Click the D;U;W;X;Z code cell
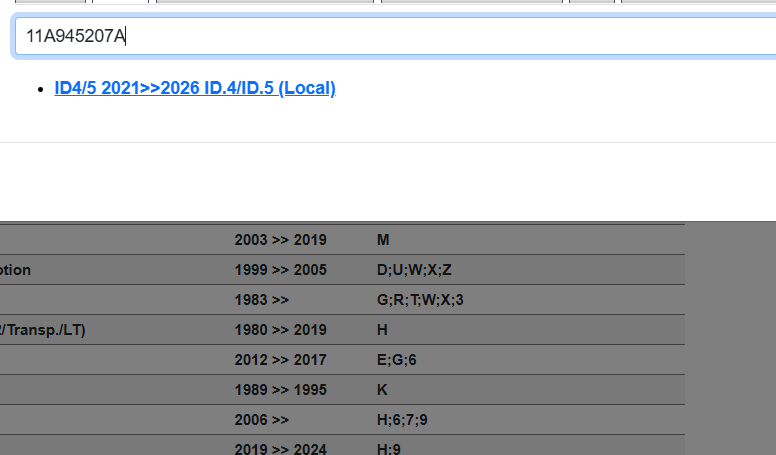Viewport: 776px width, 455px height. 414,270
